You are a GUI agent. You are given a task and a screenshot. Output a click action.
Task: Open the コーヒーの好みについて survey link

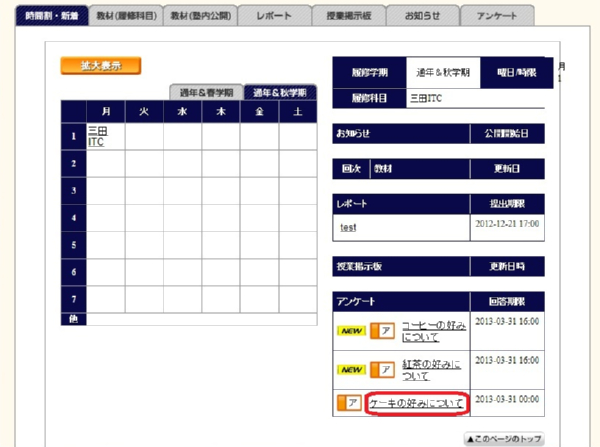coord(432,330)
